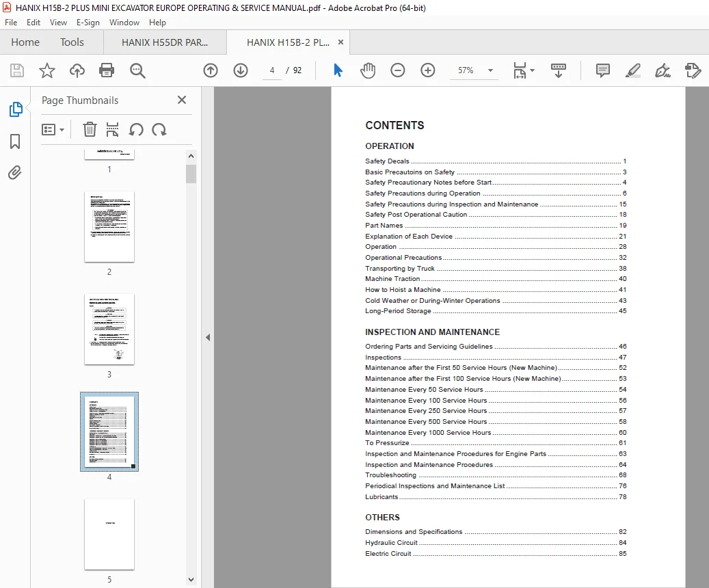Zoom out with minus icon

coord(398,70)
